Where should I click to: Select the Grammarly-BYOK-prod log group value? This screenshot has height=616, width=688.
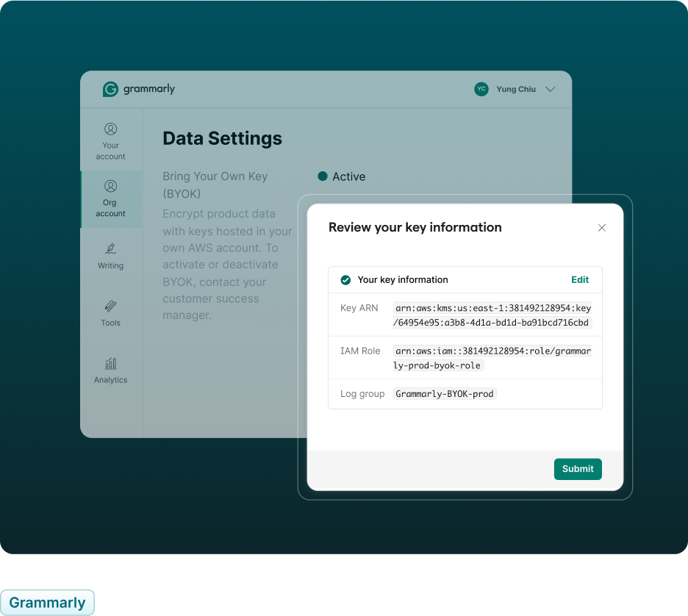[445, 394]
